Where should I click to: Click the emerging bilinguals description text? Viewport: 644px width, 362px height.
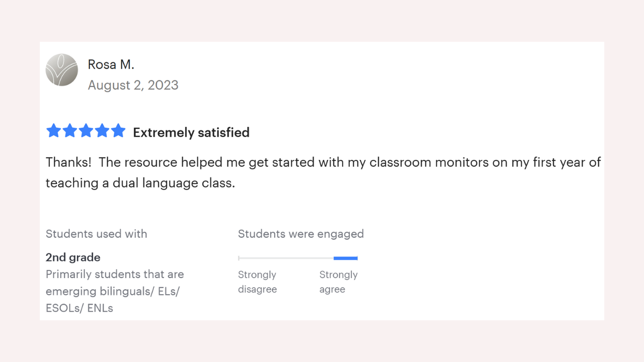click(x=115, y=291)
